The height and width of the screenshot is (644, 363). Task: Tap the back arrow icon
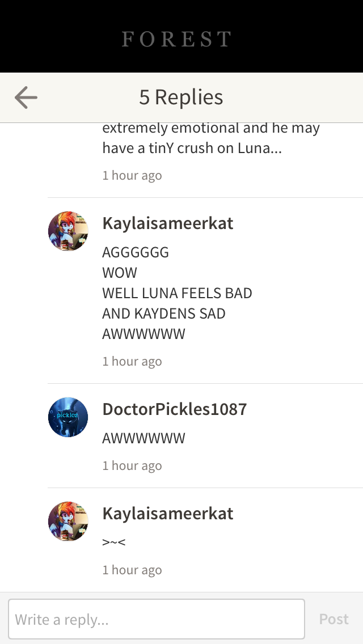26,98
